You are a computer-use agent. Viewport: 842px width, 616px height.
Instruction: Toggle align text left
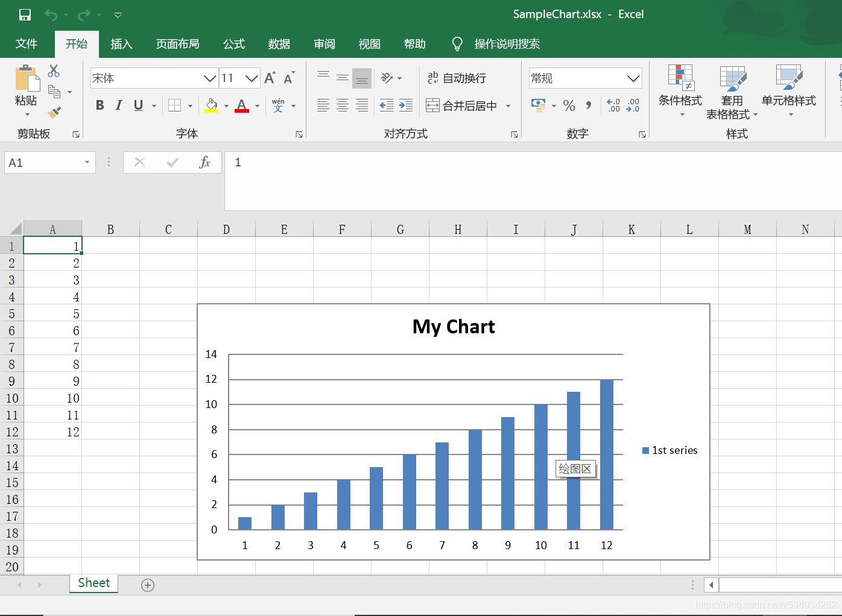[x=323, y=105]
